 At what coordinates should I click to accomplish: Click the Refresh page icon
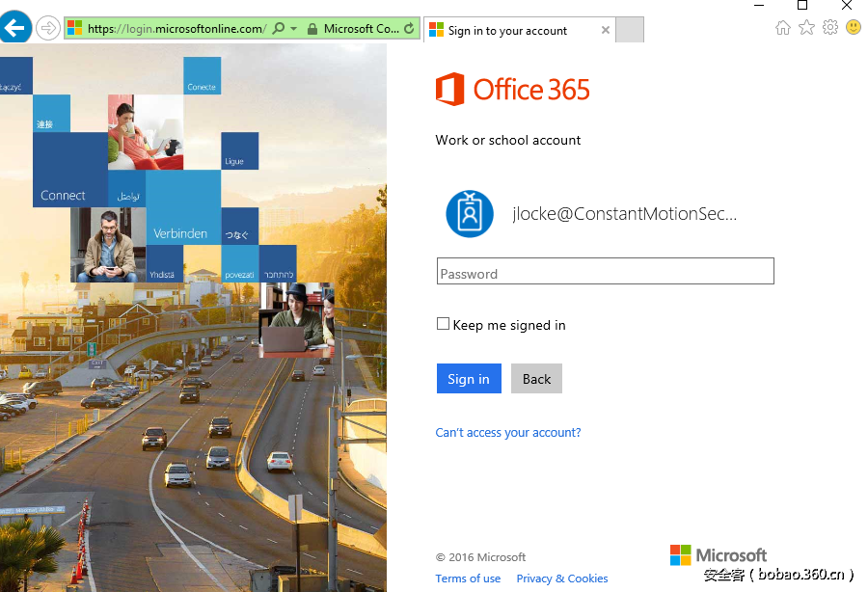pyautogui.click(x=409, y=28)
